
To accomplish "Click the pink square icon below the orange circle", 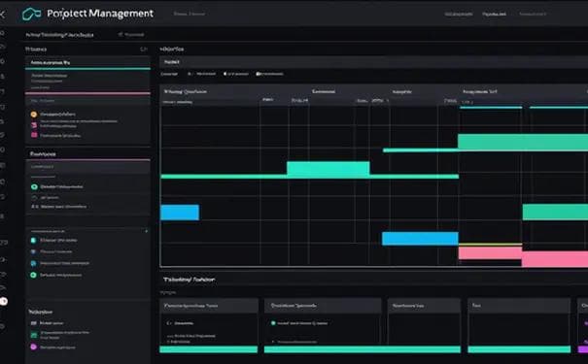I will [x=34, y=135].
